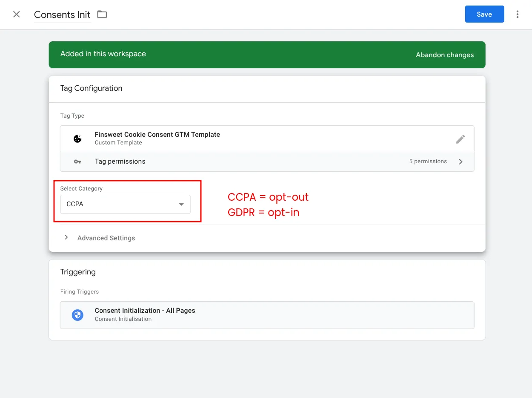This screenshot has height=398, width=532.
Task: Click the cookie icon of Finsweet template
Action: click(x=77, y=138)
